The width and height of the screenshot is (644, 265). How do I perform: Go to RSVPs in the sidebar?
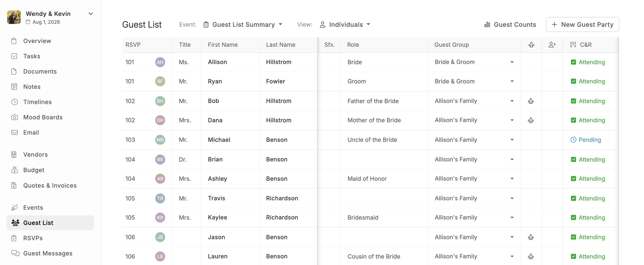(33, 238)
